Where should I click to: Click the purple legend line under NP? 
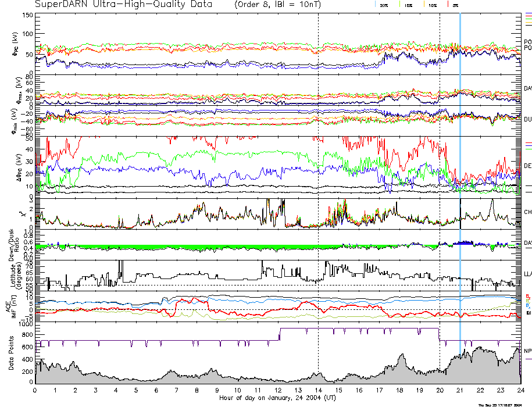[x=529, y=359]
